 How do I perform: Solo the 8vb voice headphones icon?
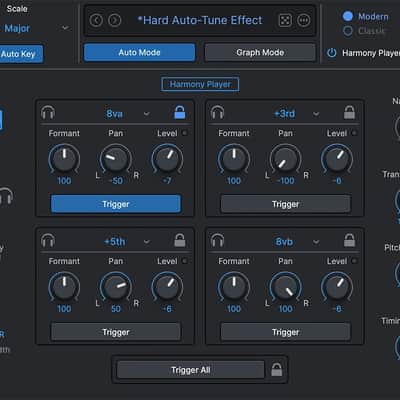tap(218, 240)
